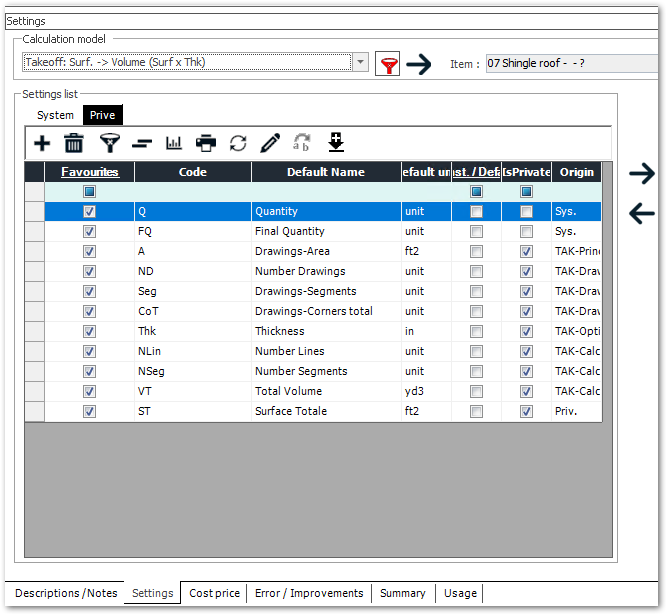Click the printer icon
This screenshot has height=615, width=667.
[x=206, y=143]
